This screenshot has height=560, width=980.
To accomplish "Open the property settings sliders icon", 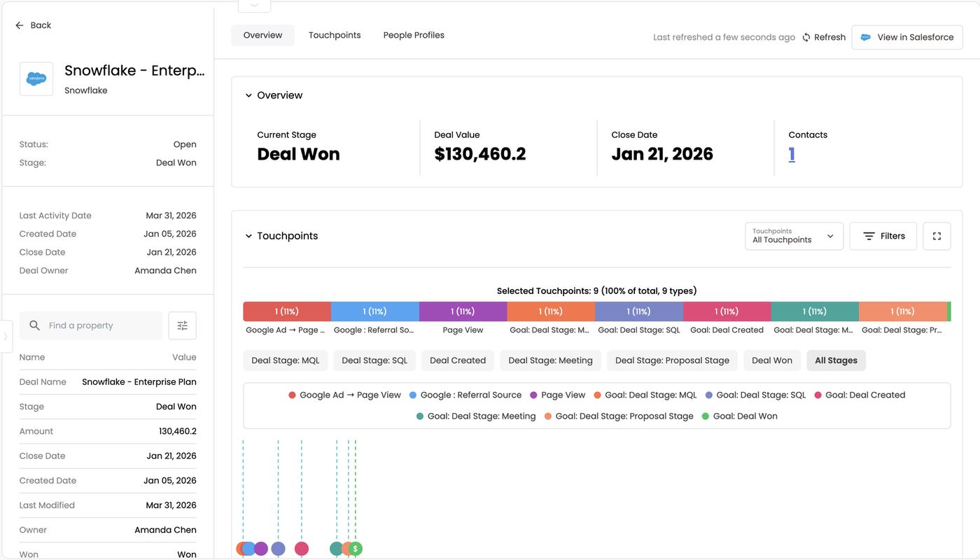I will tap(183, 325).
